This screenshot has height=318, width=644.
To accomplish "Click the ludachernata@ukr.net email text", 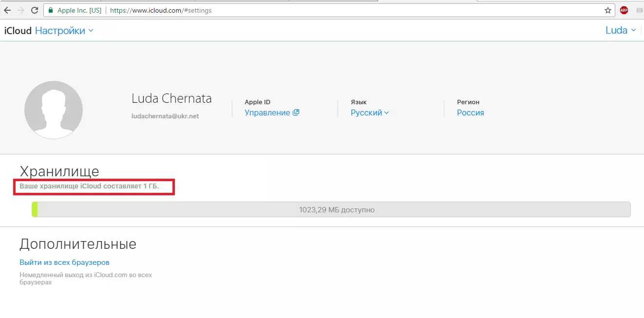I will pos(165,116).
